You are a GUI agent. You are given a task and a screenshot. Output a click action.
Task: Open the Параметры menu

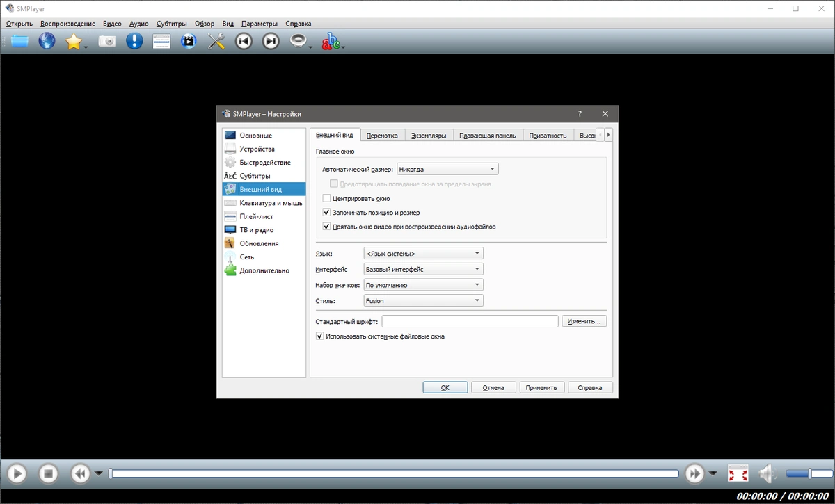point(259,24)
